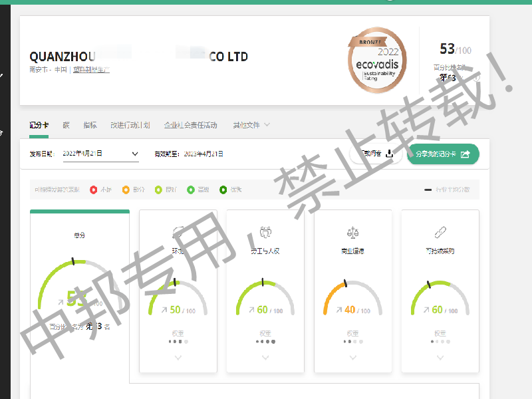Image resolution: width=532 pixels, height=399 pixels.
Task: Click the Sustainable Procurement chain link icon
Action: click(440, 232)
